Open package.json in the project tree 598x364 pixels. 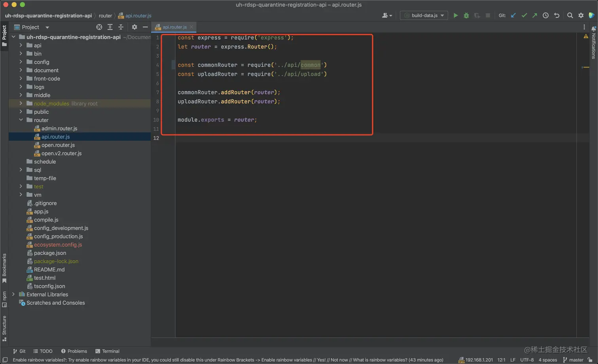[50, 253]
